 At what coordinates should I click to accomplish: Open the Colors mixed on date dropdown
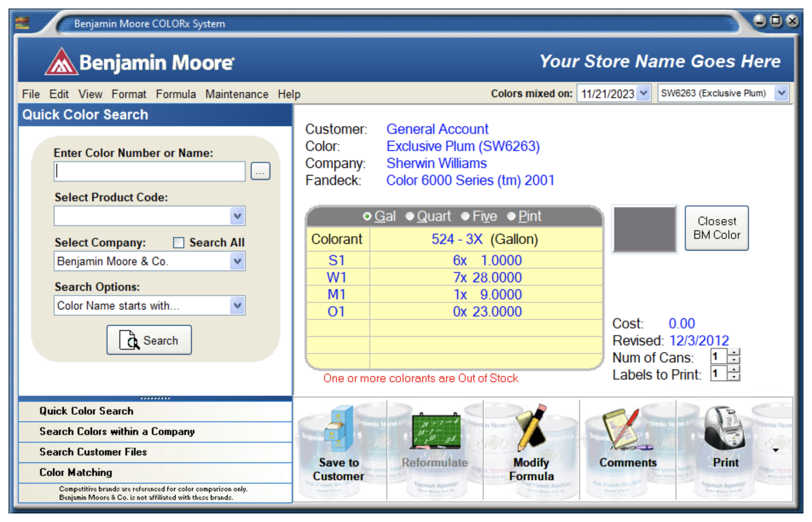644,93
